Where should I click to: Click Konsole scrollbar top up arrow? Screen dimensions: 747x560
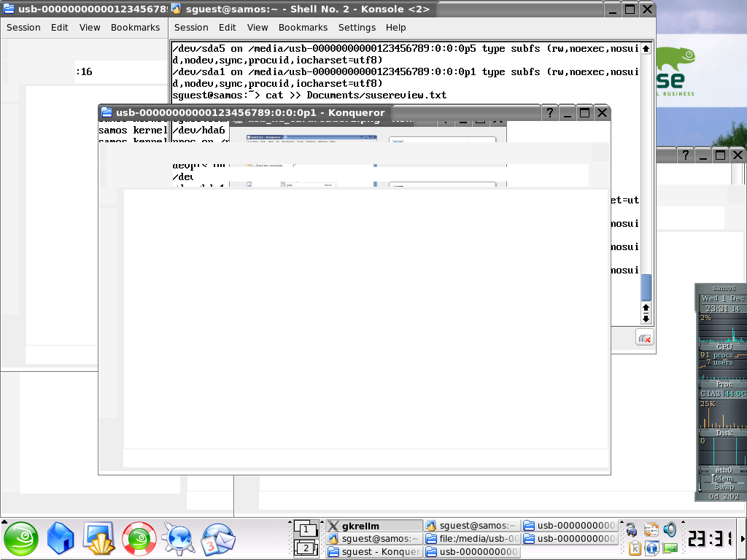point(646,49)
